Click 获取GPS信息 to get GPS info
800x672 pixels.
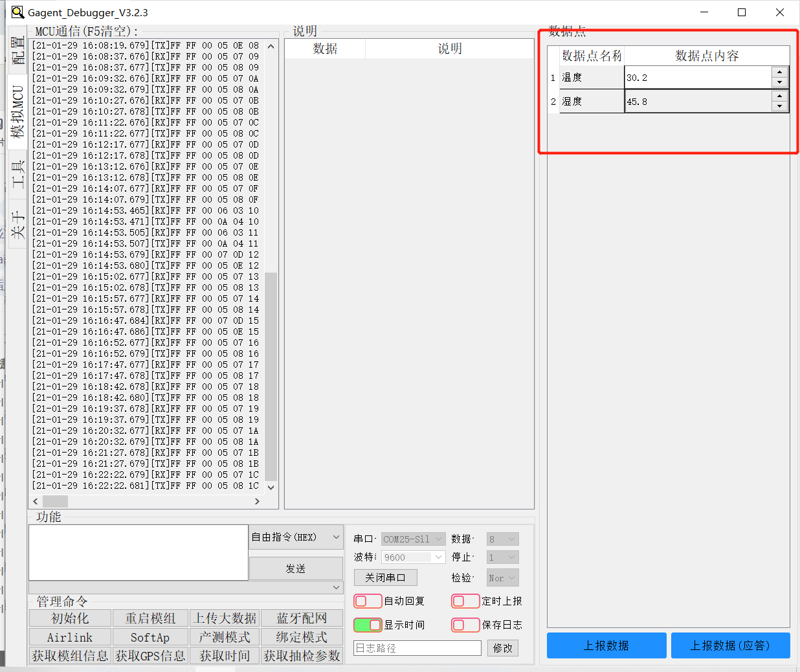click(x=150, y=655)
